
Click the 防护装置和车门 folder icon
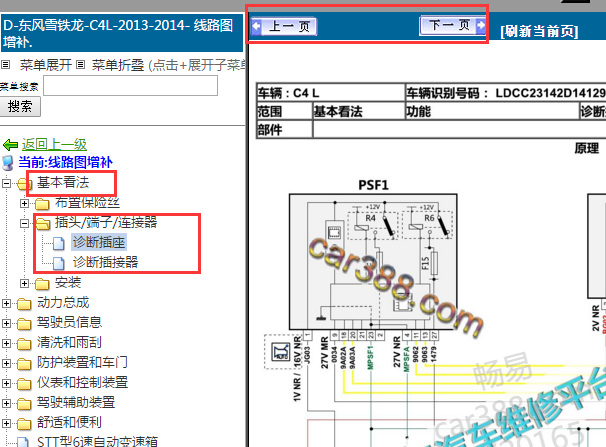click(24, 364)
